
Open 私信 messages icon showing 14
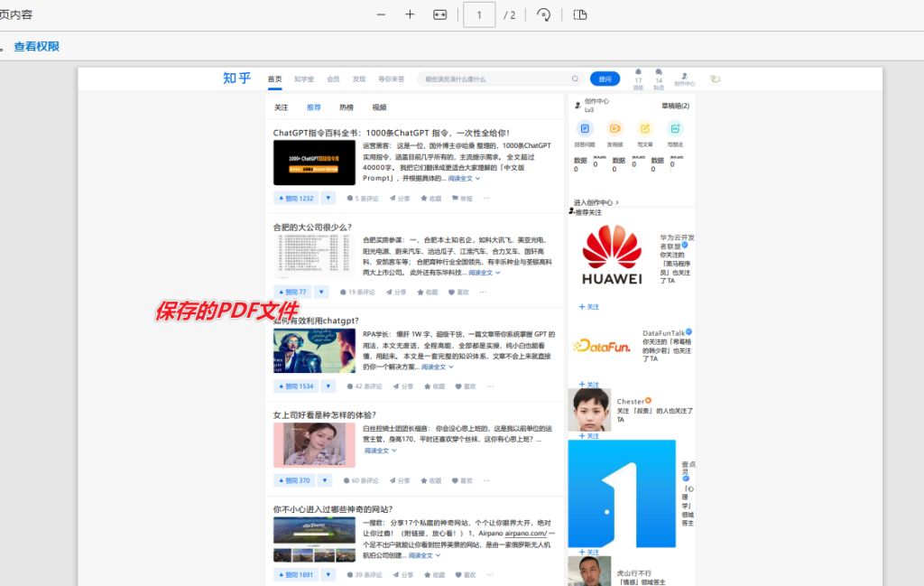660,74
